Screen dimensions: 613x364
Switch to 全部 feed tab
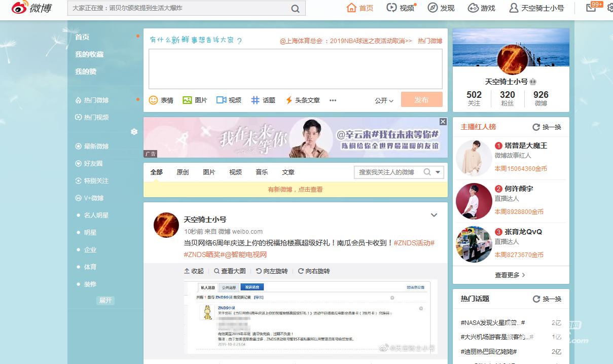(157, 172)
